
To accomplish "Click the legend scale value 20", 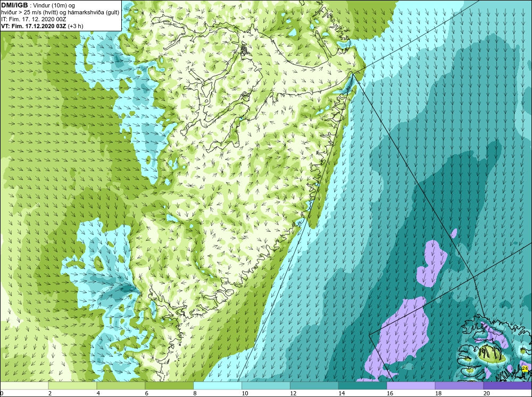I will (487, 393).
